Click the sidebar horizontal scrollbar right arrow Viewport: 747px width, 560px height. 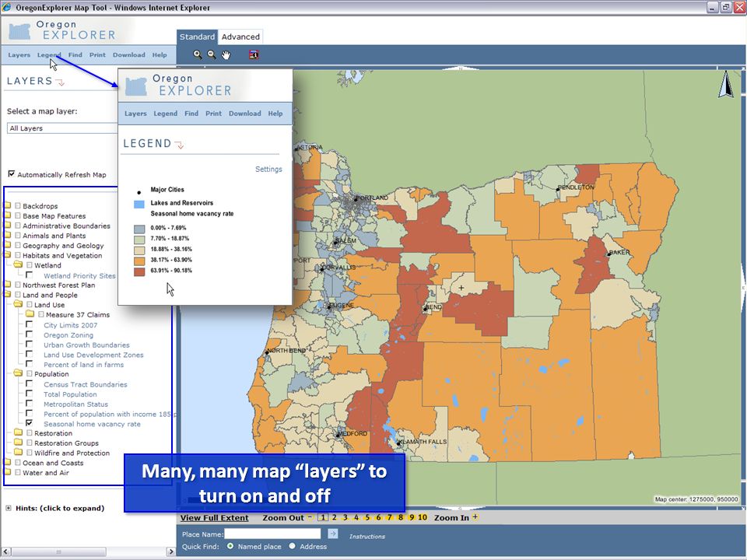coord(171,551)
